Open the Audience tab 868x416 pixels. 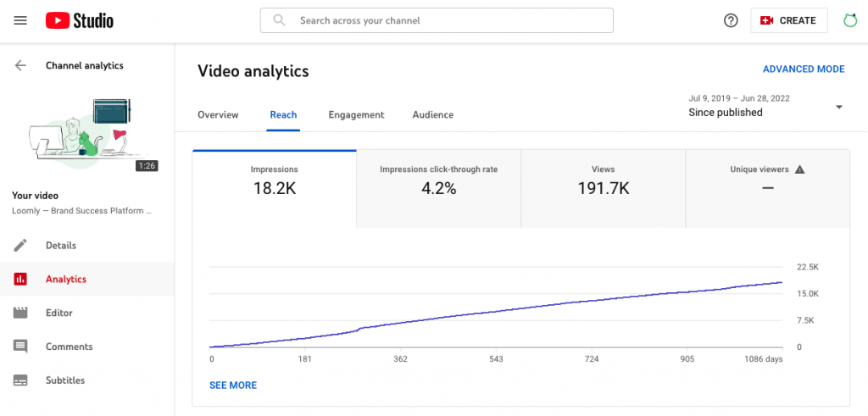[433, 115]
